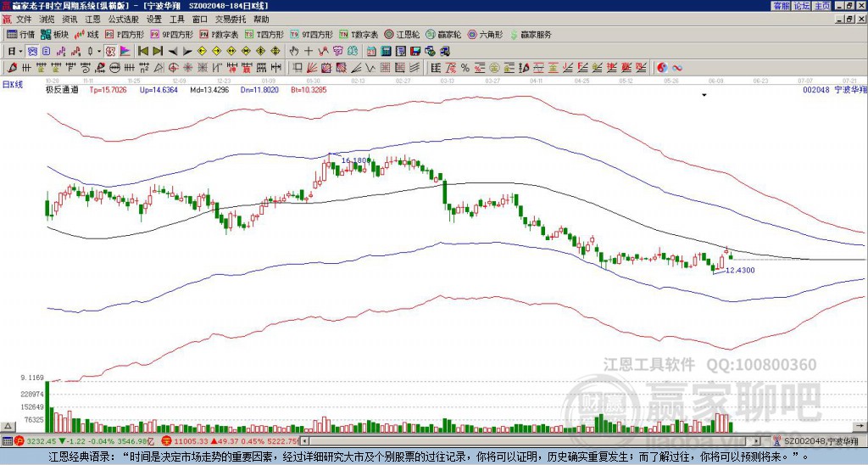Click the 板块 toolbar button
The image size is (868, 465).
coord(54,34)
